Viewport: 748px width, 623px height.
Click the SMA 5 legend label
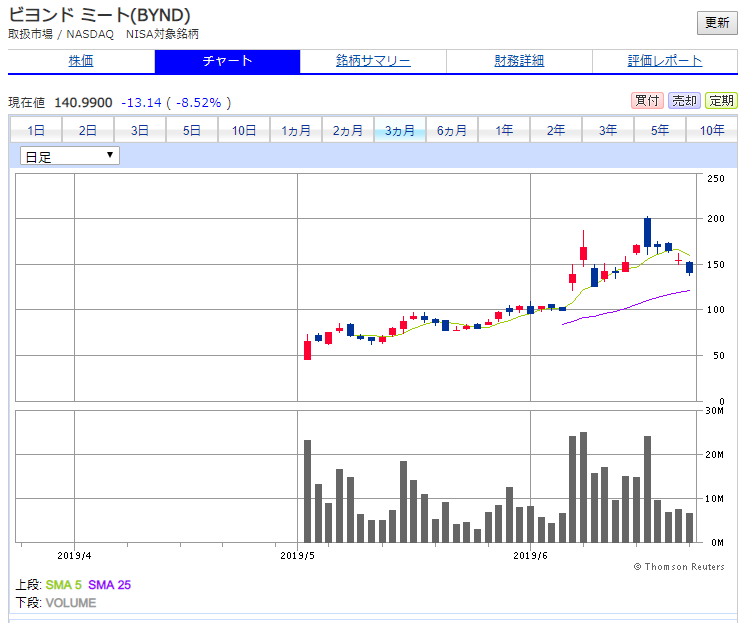pos(63,585)
